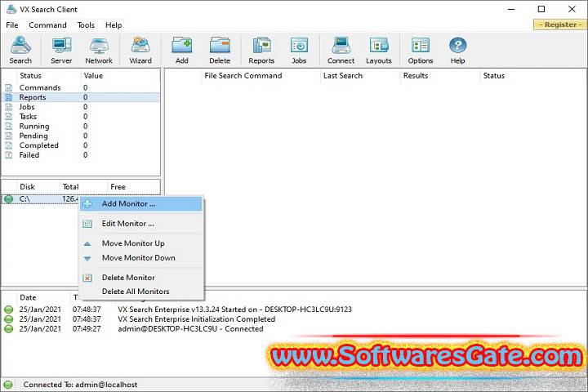Select the C:\ disk entry
Image resolution: width=588 pixels, height=392 pixels.
[x=24, y=198]
